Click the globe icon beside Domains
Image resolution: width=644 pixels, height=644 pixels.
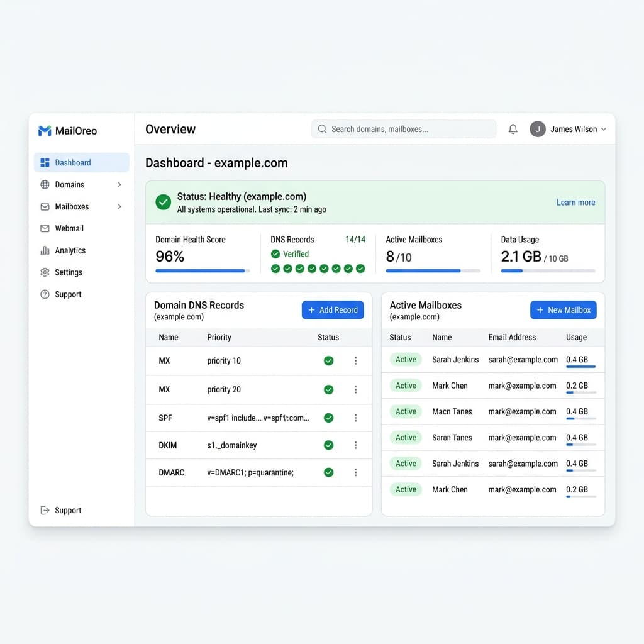[x=45, y=184]
